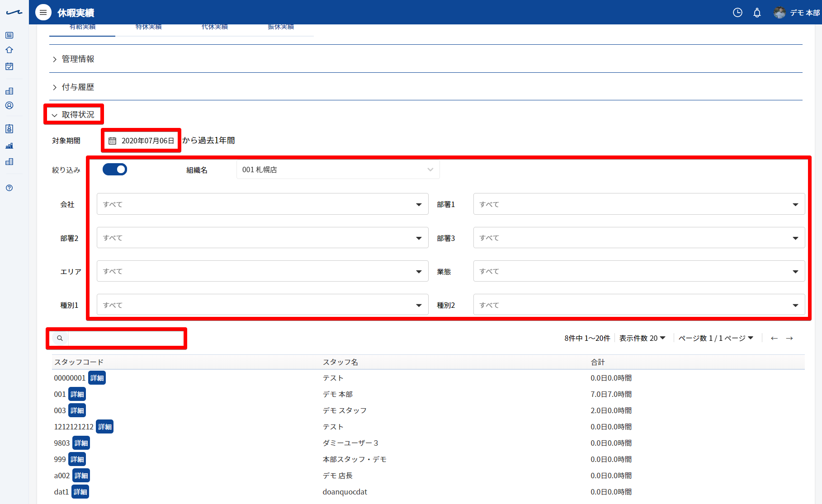The height and width of the screenshot is (504, 822).
Task: Open the 組織名 dropdown showing 001 札幌店
Action: tap(338, 170)
